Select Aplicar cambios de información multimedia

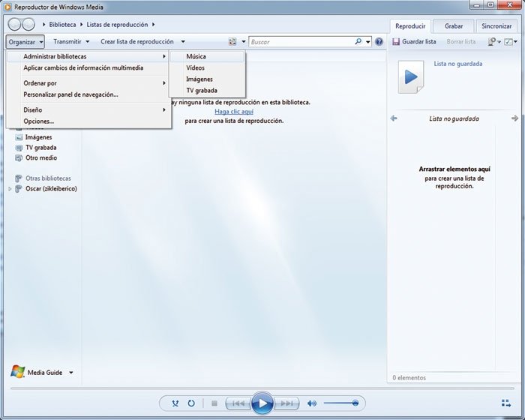[88, 67]
